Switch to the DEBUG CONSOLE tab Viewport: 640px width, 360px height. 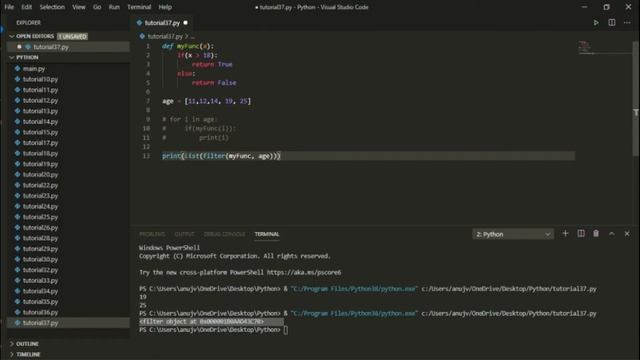tap(224, 234)
